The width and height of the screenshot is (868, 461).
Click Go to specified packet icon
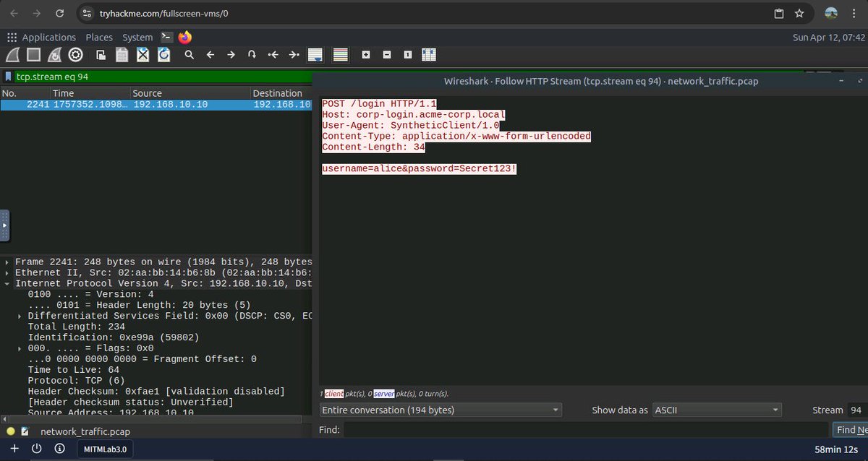tap(252, 55)
